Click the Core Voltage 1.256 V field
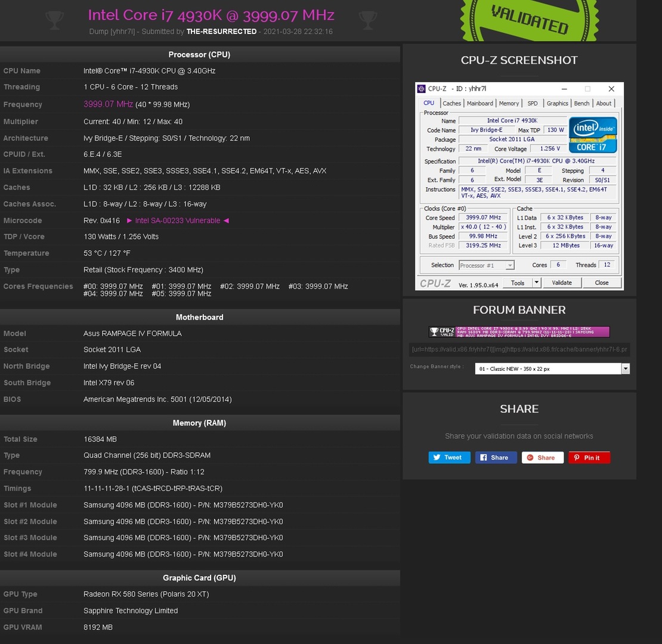 (x=550, y=148)
